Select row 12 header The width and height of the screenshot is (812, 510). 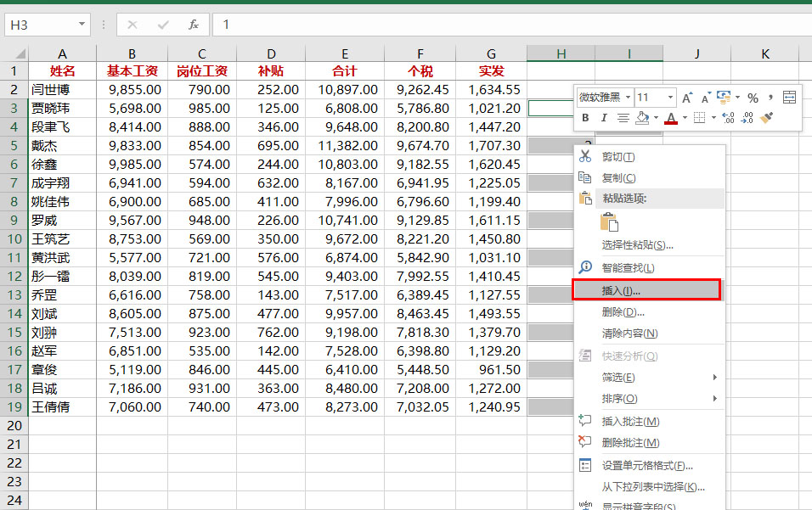pyautogui.click(x=14, y=276)
